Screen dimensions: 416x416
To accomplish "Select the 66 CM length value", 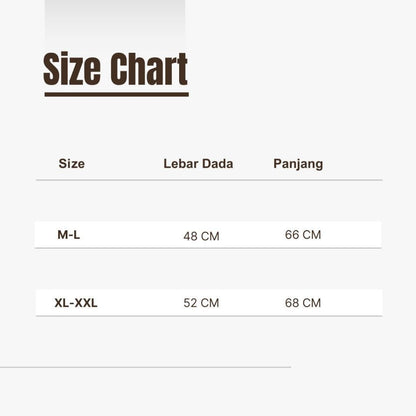I will click(x=303, y=235).
